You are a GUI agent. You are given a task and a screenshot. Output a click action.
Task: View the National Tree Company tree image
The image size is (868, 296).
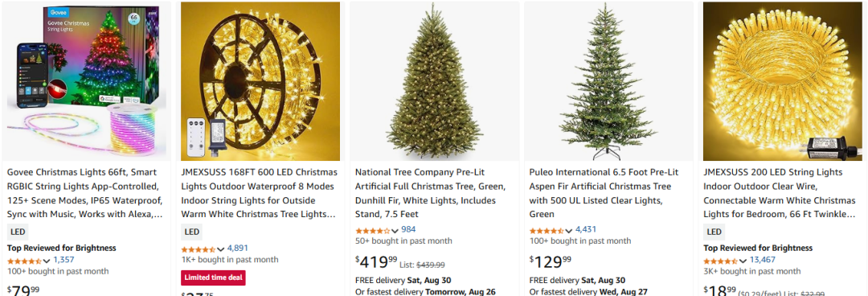(x=434, y=81)
